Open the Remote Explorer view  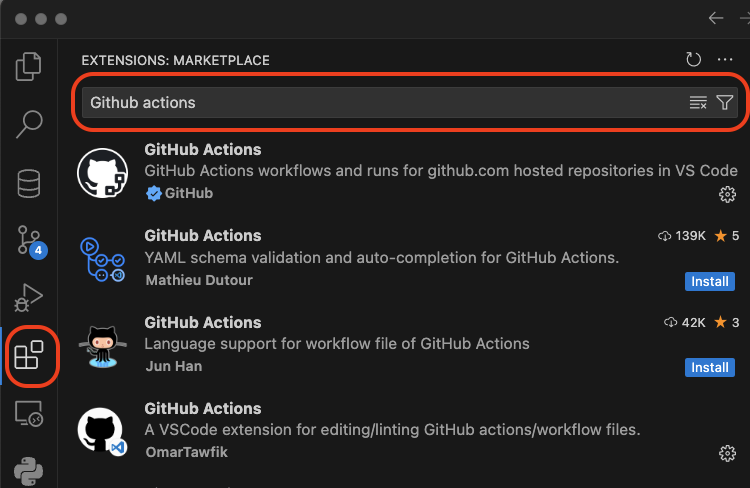(x=30, y=412)
